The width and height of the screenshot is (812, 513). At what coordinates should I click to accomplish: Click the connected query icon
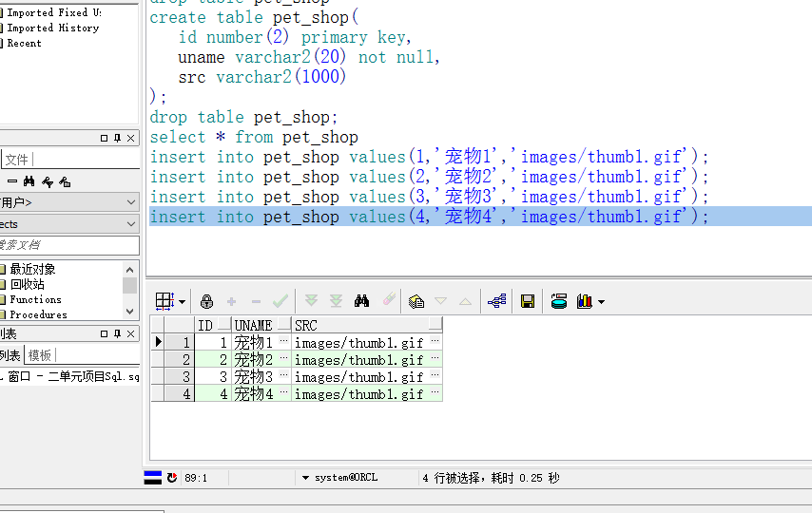tap(496, 301)
